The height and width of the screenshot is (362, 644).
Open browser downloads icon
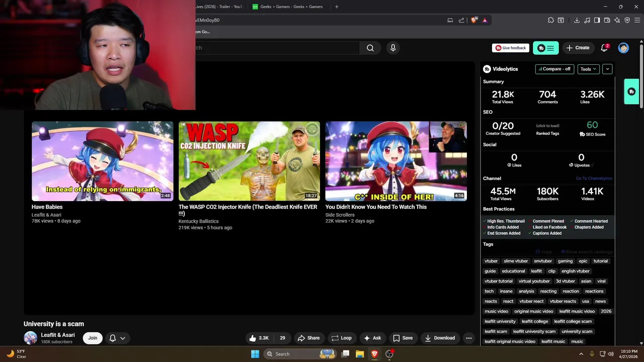[577, 20]
